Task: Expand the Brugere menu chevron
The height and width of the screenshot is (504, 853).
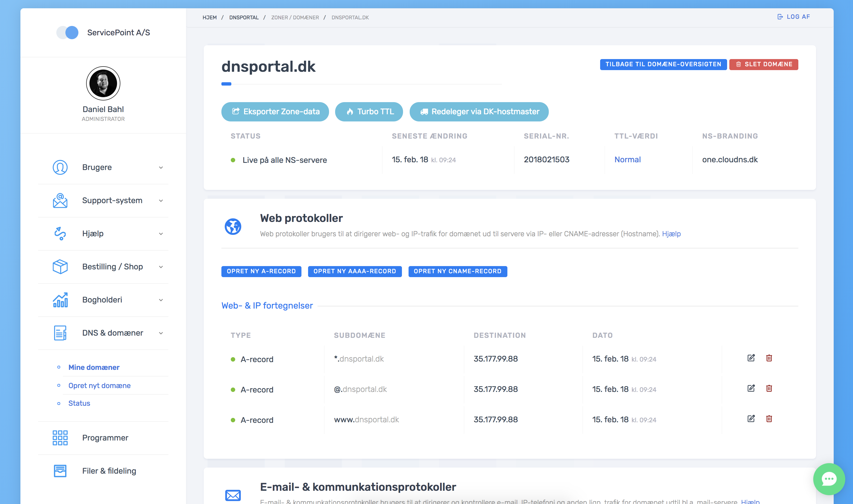Action: coord(161,168)
